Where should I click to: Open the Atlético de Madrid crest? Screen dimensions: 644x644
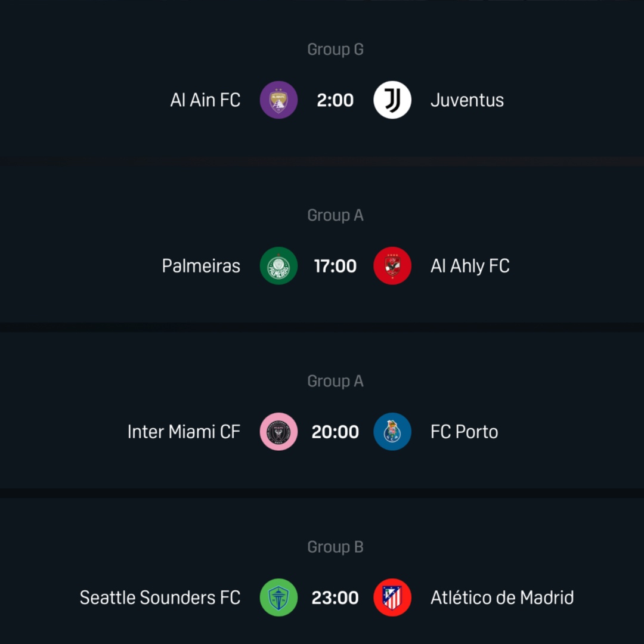(392, 597)
